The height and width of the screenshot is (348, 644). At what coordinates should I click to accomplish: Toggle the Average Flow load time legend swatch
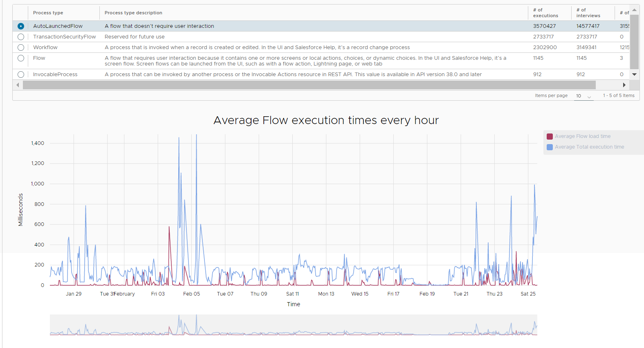click(x=550, y=136)
